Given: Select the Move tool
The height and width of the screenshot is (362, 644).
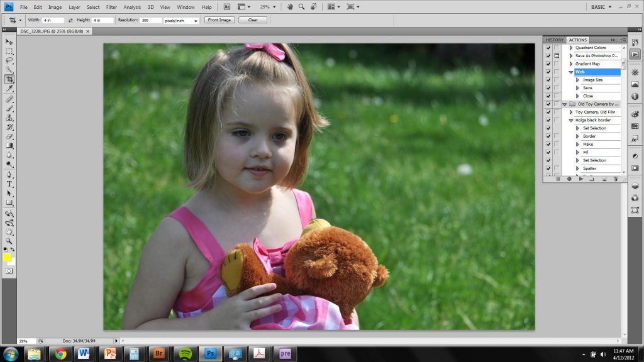Looking at the screenshot, I should pyautogui.click(x=9, y=41).
